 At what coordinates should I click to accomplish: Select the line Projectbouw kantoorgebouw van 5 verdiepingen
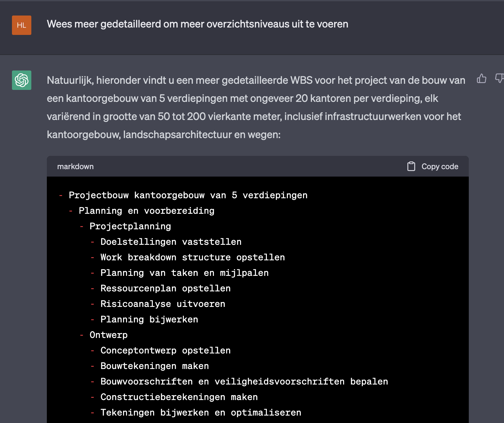pos(188,195)
